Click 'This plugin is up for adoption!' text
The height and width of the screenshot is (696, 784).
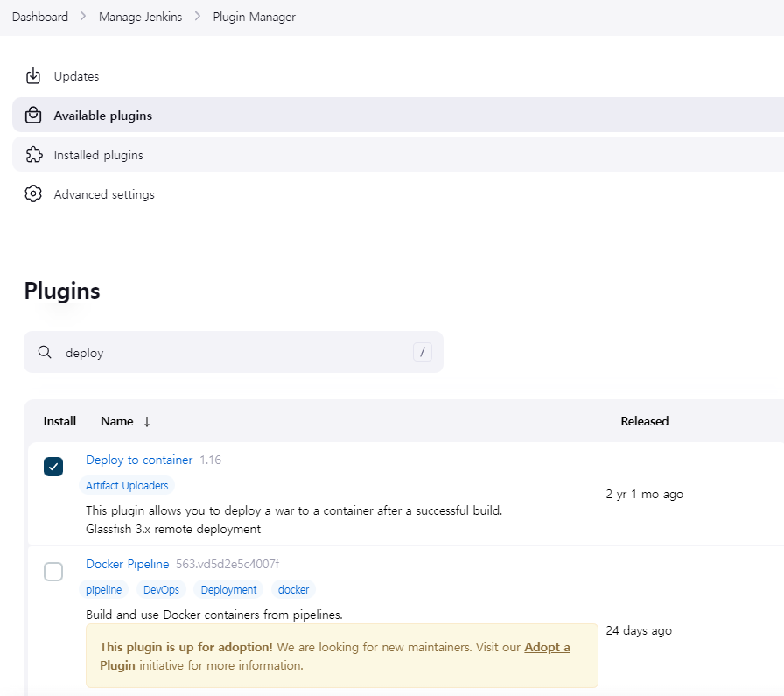(x=186, y=647)
